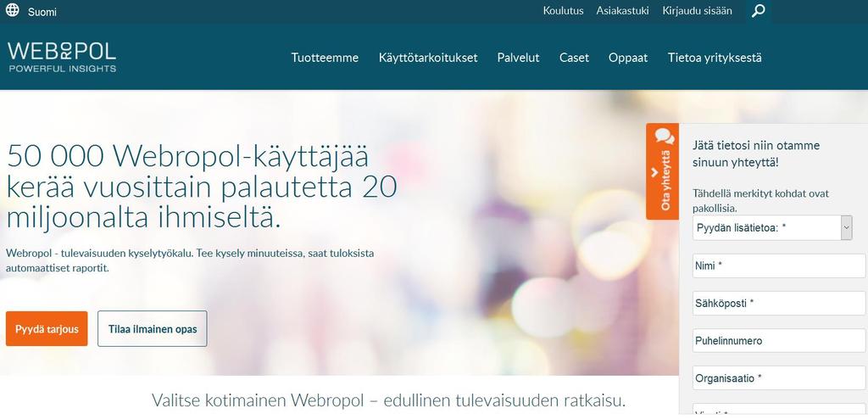Click the Webropol Powerful Insights logo

point(62,57)
